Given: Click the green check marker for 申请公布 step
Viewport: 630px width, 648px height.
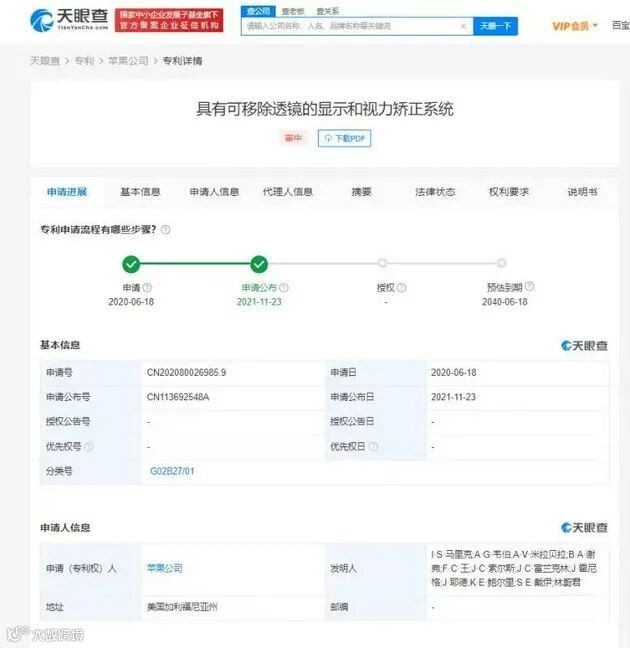Looking at the screenshot, I should [x=259, y=264].
